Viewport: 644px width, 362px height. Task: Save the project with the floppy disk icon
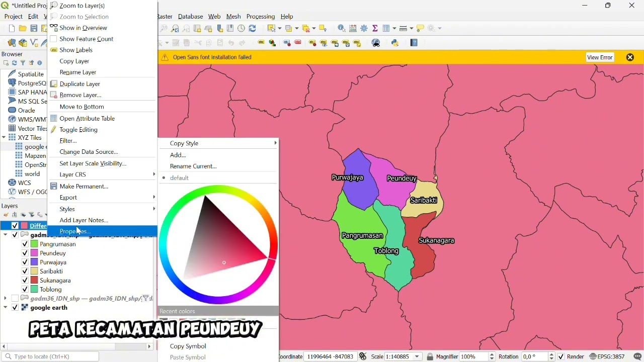(34, 29)
